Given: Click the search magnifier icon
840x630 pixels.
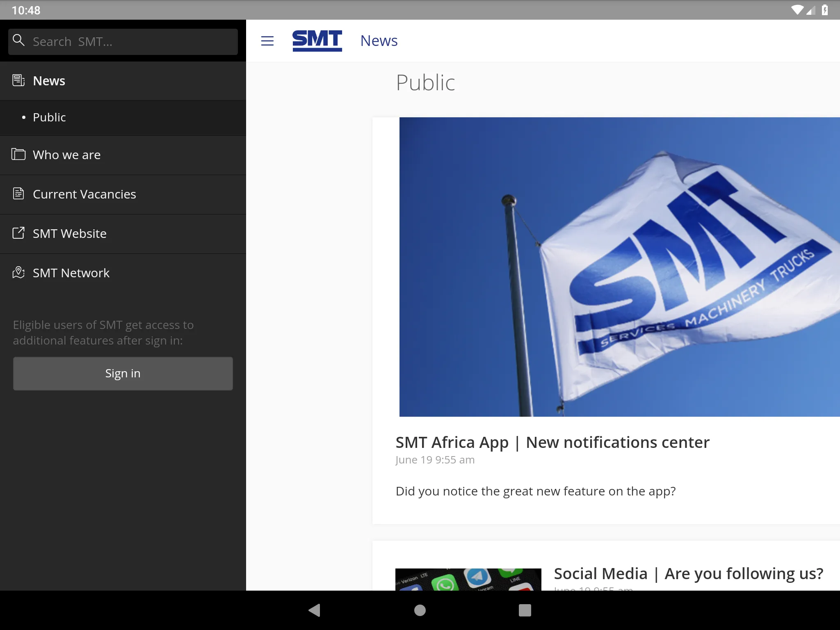Looking at the screenshot, I should [18, 41].
